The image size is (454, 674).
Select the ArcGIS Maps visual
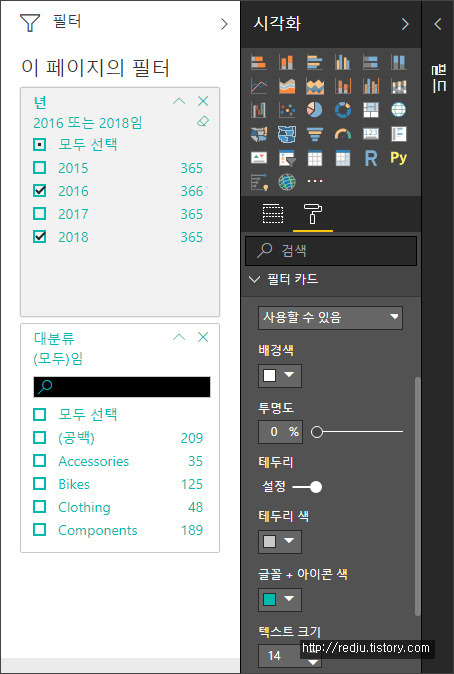click(x=287, y=182)
